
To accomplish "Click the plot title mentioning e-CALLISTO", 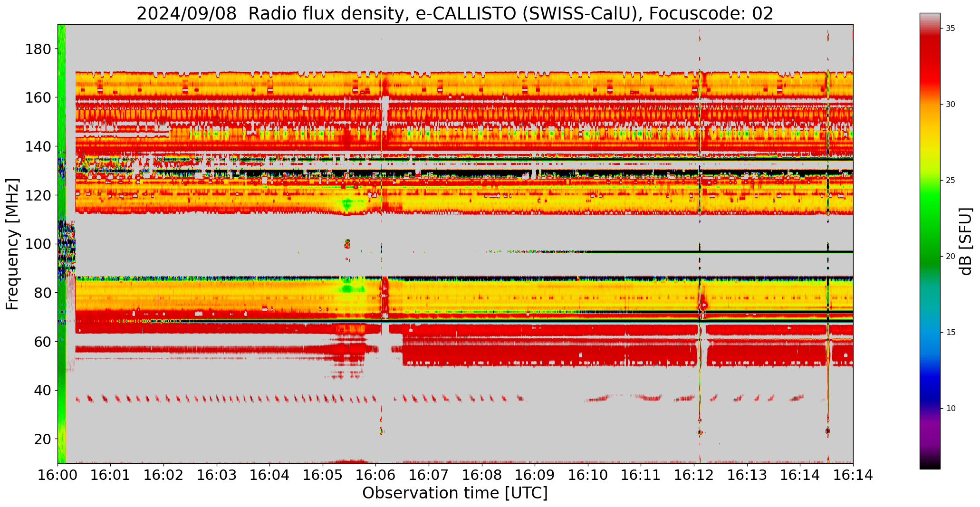I will coord(455,13).
